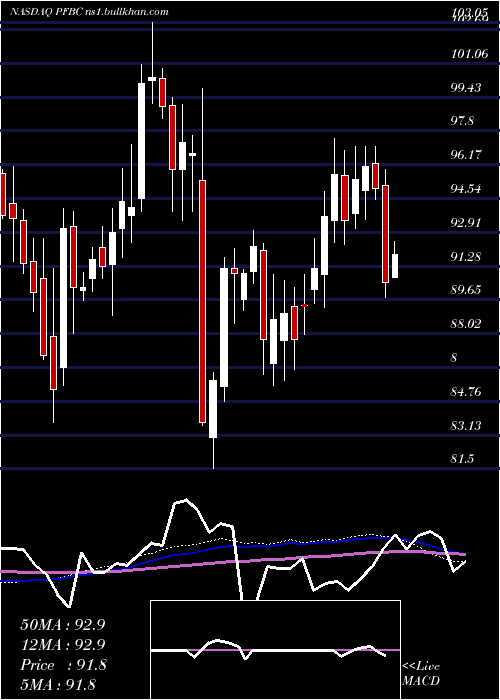Click the Price : 91.8 readout
The height and width of the screenshot is (700, 500).
click(x=63, y=665)
